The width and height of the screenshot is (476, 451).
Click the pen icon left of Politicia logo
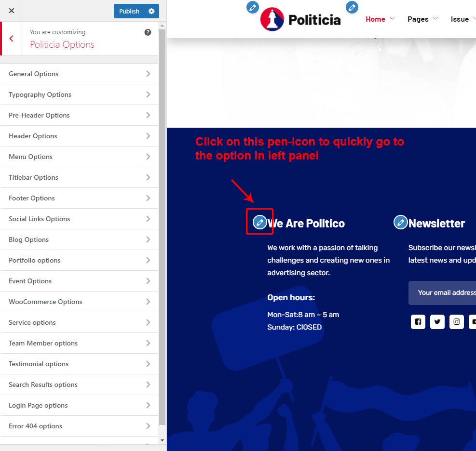click(252, 7)
